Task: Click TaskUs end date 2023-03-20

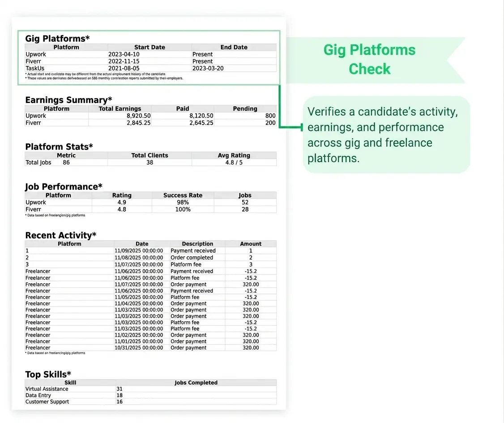Action: [208, 68]
